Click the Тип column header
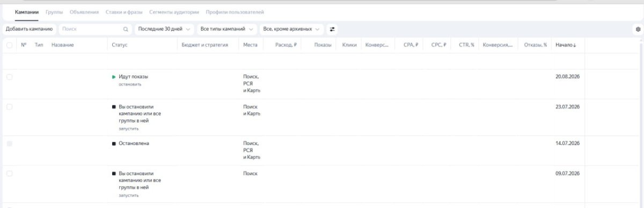Image resolution: width=644 pixels, height=208 pixels. pyautogui.click(x=39, y=45)
